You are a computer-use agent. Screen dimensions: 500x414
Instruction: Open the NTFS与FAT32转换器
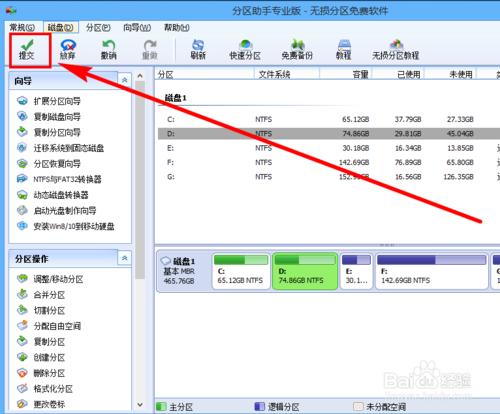point(59,179)
